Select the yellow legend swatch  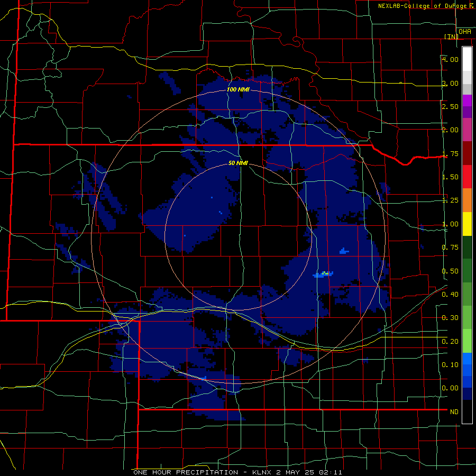[x=467, y=224]
